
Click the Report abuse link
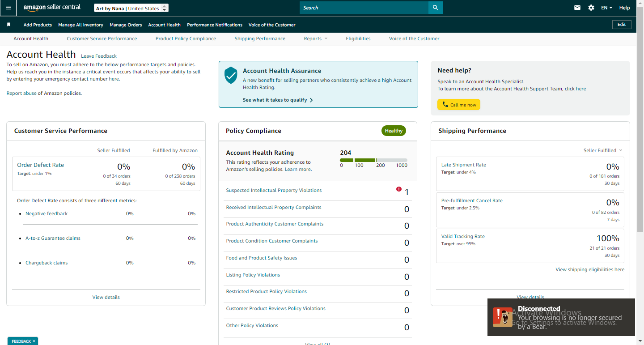click(x=21, y=93)
